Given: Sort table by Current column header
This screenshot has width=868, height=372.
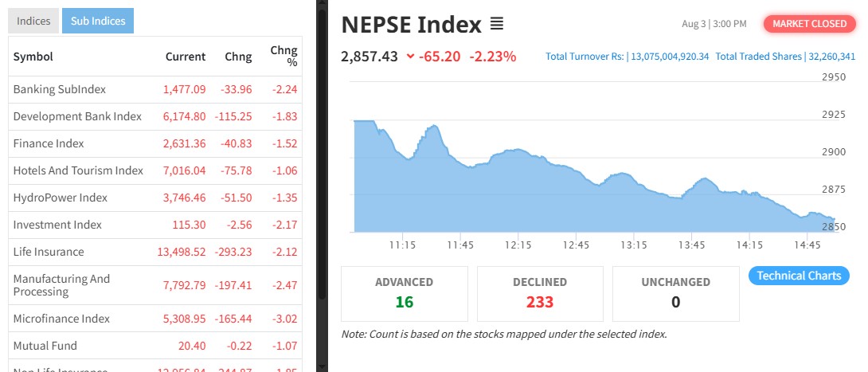Looking at the screenshot, I should coord(186,57).
